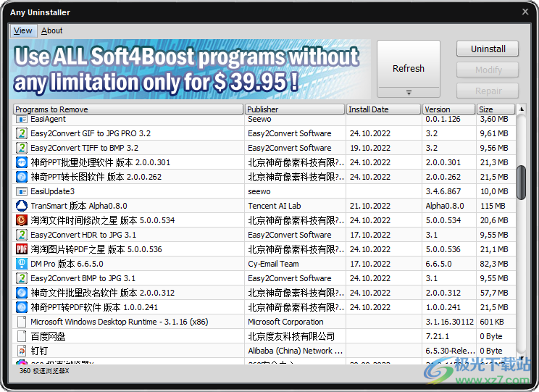The width and height of the screenshot is (539, 392).
Task: Click the 神奇PPT转长图软件 program icon
Action: point(22,177)
